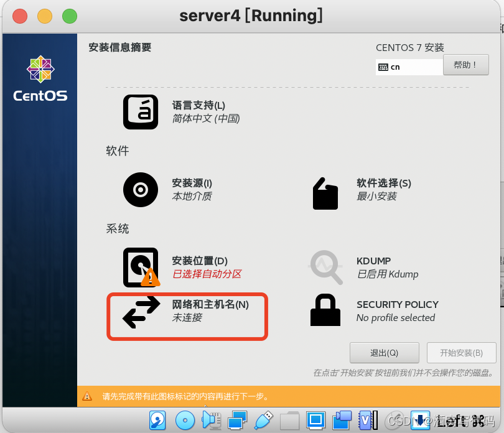Click the VirtualBox CPU virtualization V icon
This screenshot has height=433, width=504.
click(368, 420)
